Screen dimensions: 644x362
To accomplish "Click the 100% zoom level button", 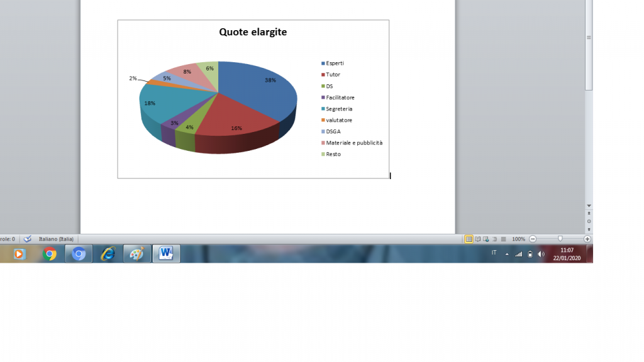I will coord(518,239).
